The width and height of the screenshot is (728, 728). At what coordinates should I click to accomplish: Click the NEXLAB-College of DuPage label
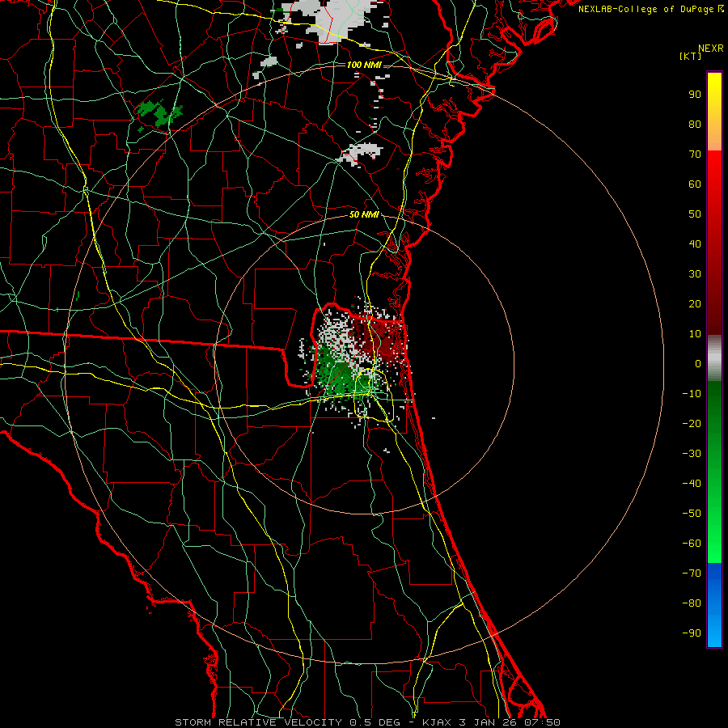pos(647,9)
